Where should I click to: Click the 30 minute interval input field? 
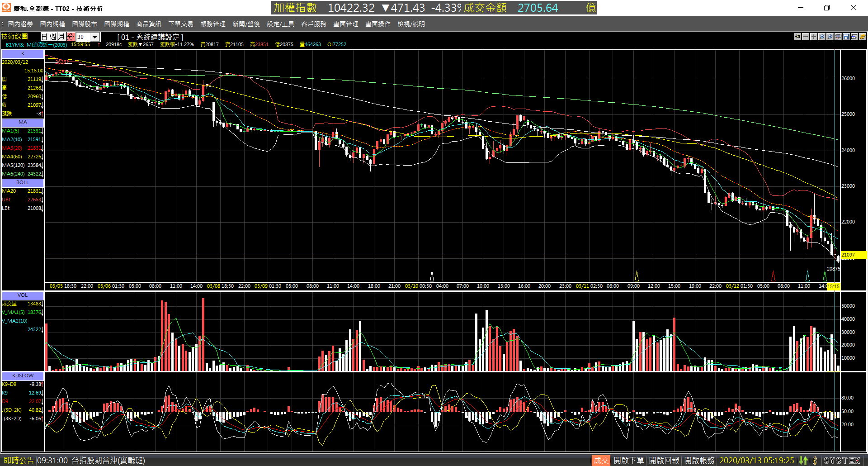tap(84, 37)
